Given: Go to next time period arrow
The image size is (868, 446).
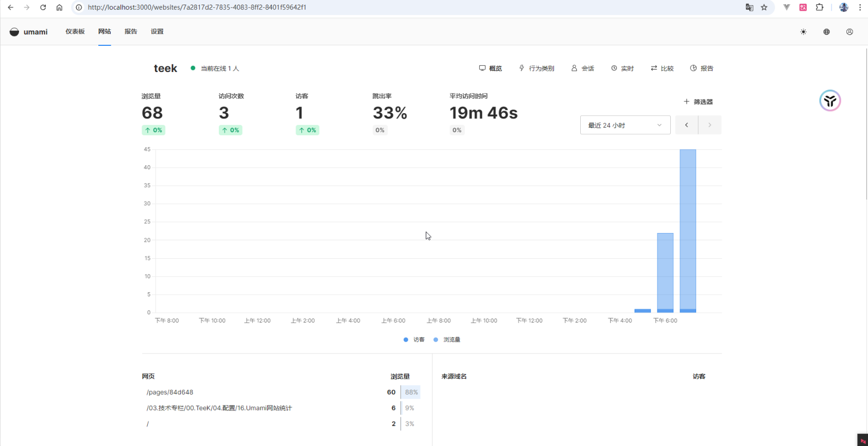Looking at the screenshot, I should pos(710,125).
